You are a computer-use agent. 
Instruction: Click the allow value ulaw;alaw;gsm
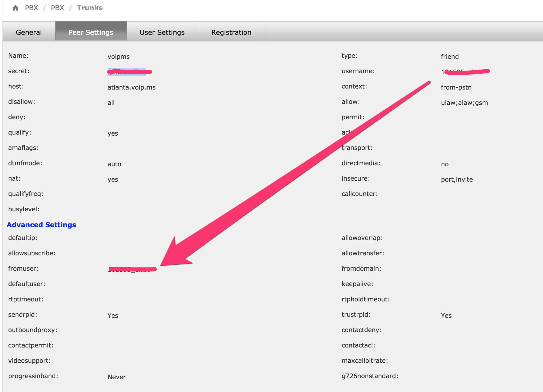(x=465, y=103)
